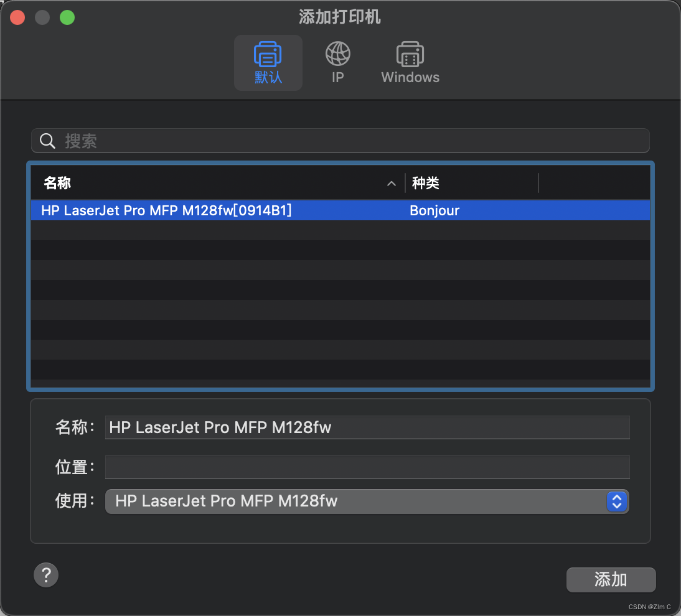Switch to the Windows tab
The width and height of the screenshot is (681, 616).
click(x=409, y=62)
